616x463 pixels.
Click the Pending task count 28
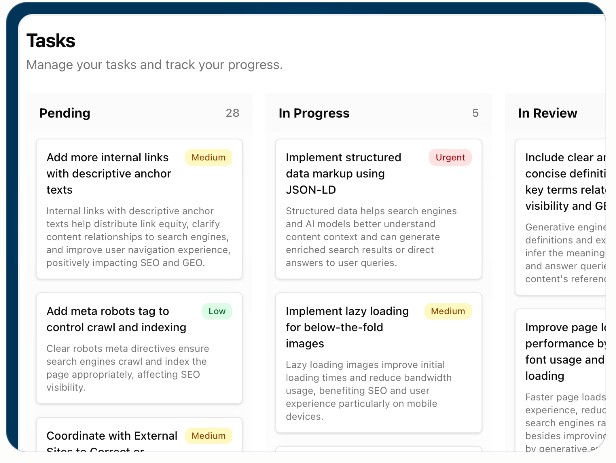coord(232,113)
